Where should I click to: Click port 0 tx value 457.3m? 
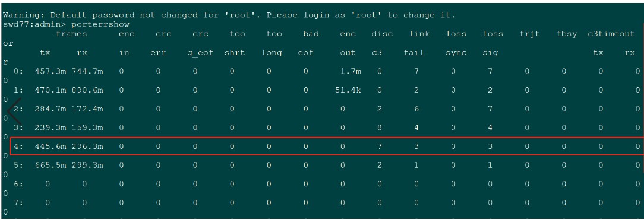tap(51, 71)
